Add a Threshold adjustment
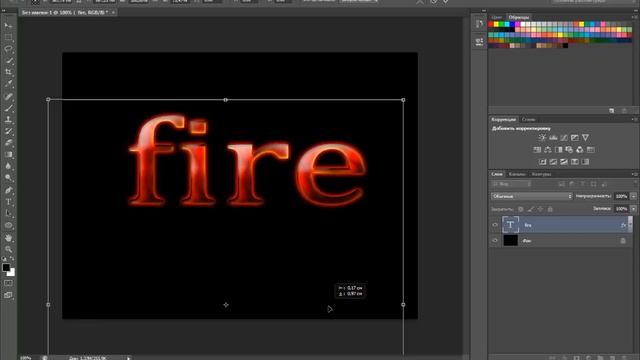This screenshot has width=640, height=360. tap(564, 162)
